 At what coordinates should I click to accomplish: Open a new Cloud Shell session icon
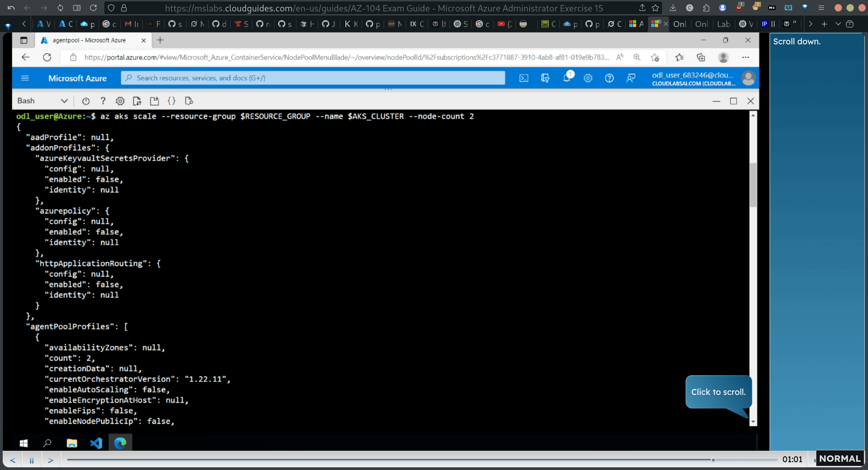(x=155, y=101)
